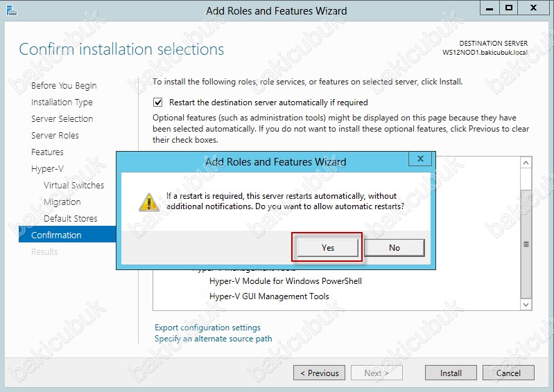Viewport: 554px width, 392px height.
Task: Click the vertical scrollbar thumb
Action: 526,244
